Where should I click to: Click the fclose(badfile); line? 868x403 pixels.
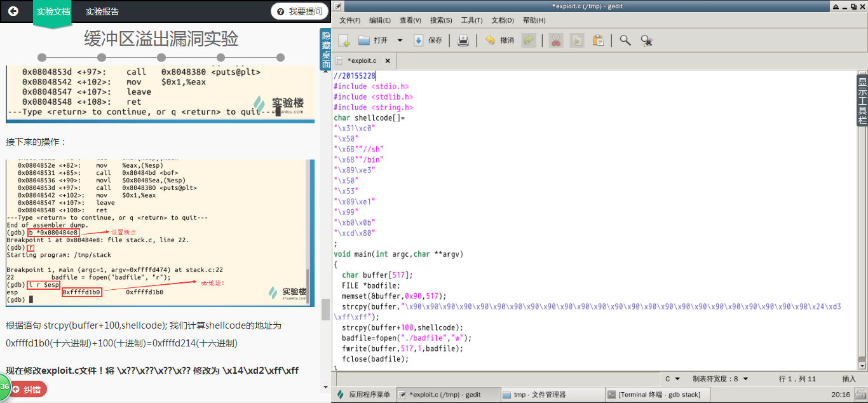tap(375, 359)
